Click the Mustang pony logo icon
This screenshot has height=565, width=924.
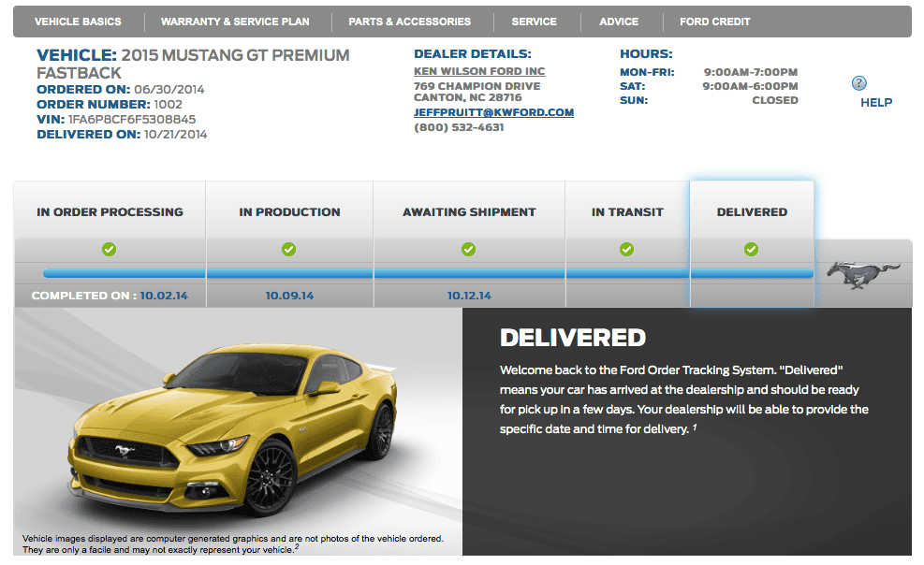(863, 274)
